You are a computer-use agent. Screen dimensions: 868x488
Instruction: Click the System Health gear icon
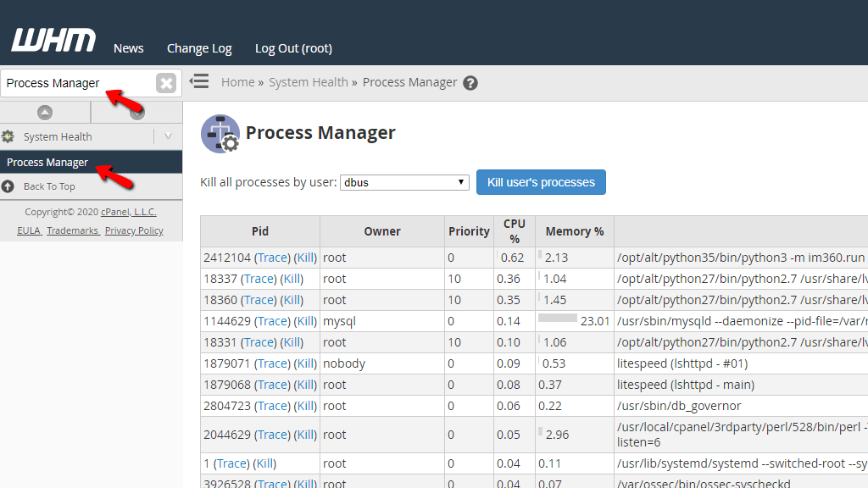10,136
